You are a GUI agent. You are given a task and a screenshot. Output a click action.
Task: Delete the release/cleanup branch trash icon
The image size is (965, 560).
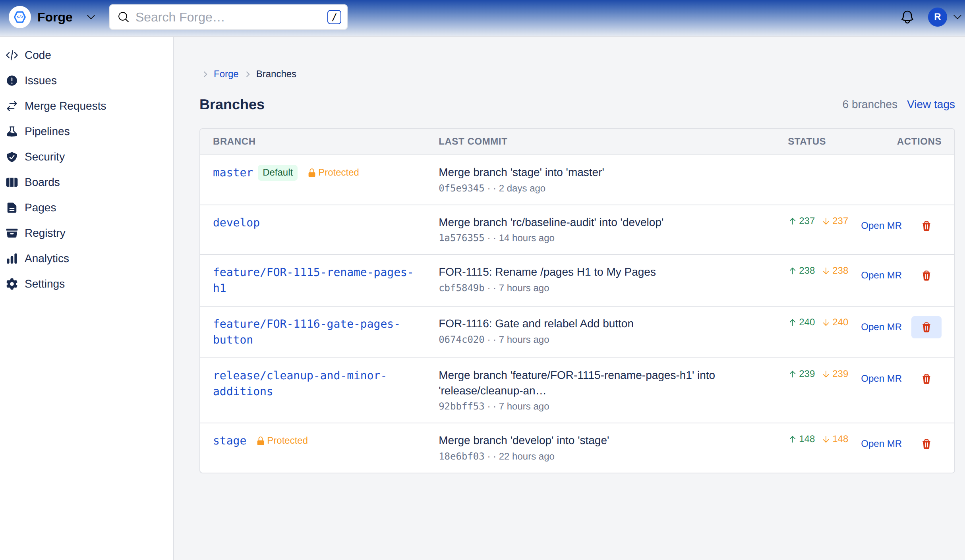pos(926,379)
